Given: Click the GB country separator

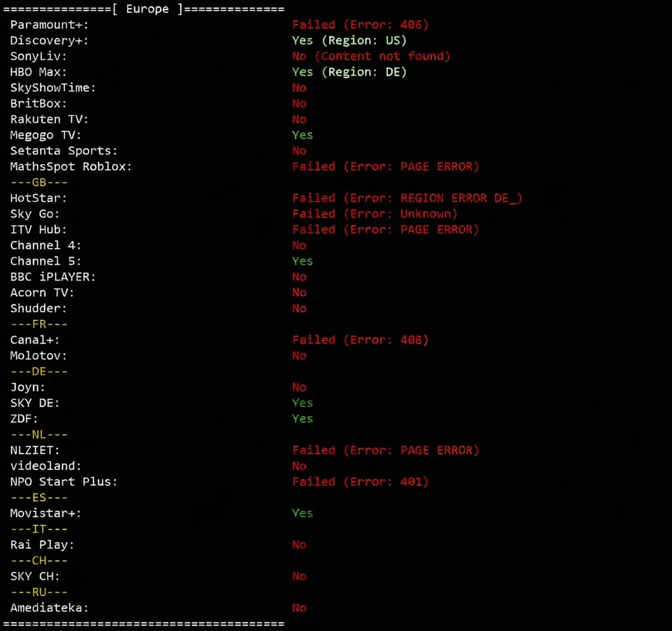Looking at the screenshot, I should coord(39,183).
